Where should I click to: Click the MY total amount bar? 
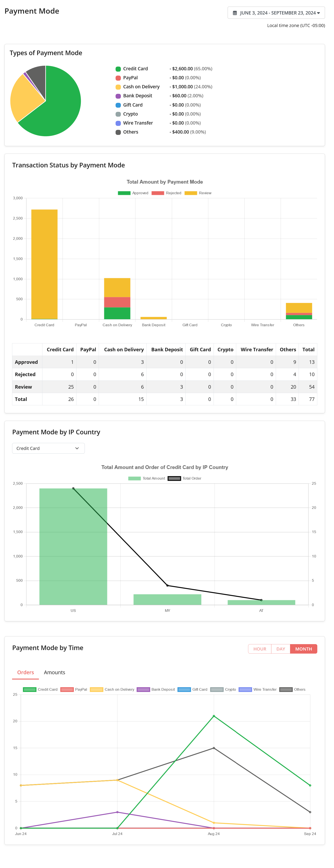167,600
